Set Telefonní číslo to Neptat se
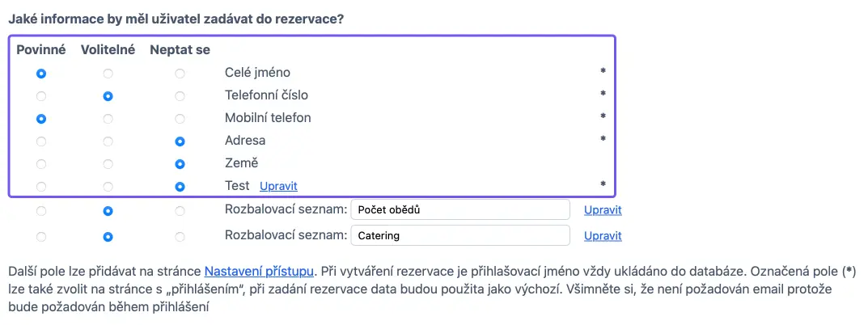 tap(180, 96)
